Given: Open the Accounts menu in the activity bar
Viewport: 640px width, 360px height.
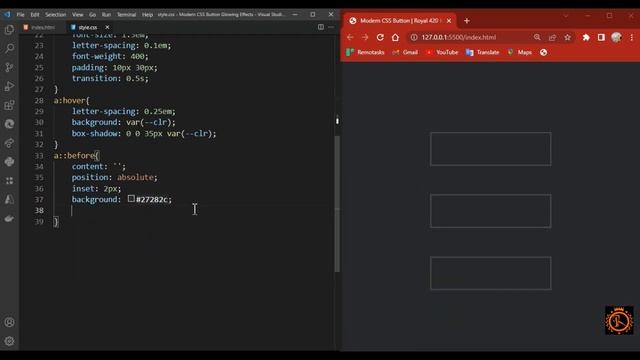Looking at the screenshot, I should pyautogui.click(x=9, y=322).
